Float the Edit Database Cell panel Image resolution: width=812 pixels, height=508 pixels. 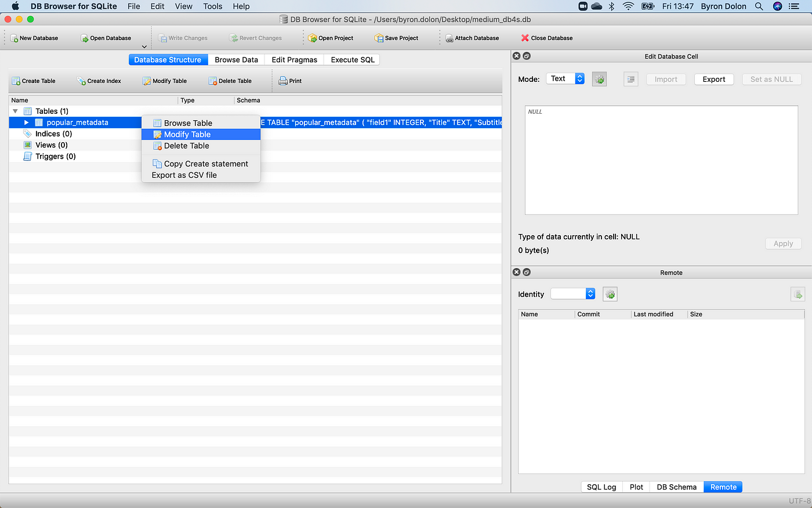(527, 56)
